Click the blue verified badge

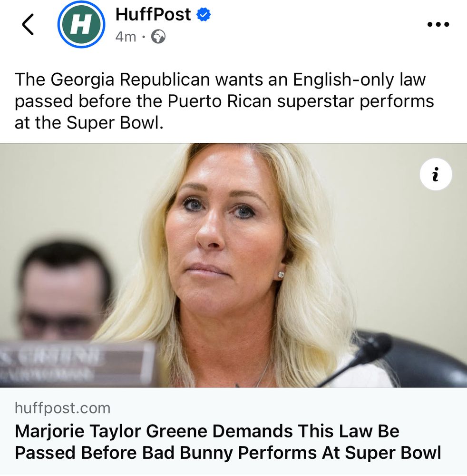(x=204, y=15)
